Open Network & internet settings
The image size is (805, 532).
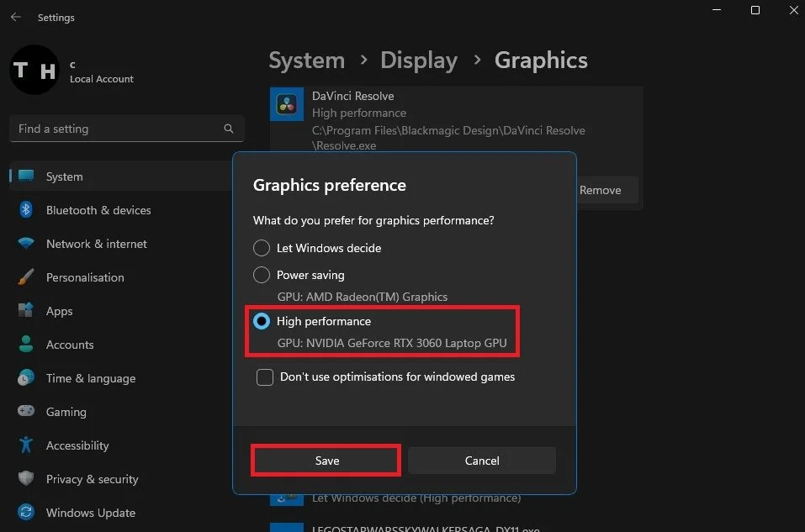[26, 244]
